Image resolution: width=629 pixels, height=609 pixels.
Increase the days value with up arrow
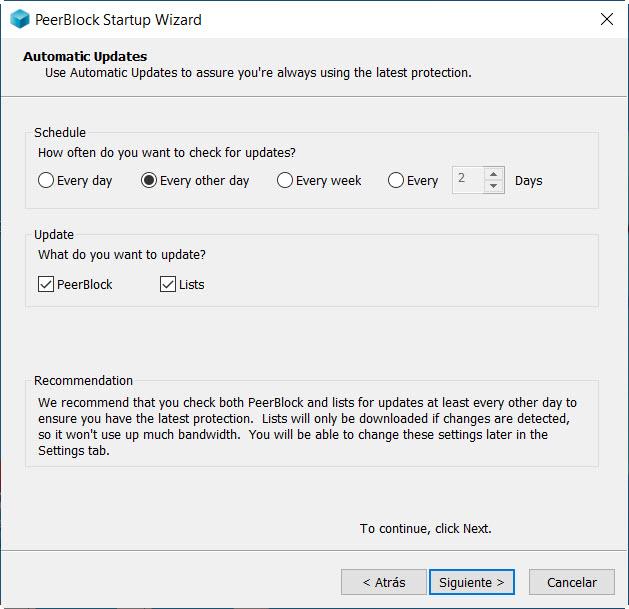[x=493, y=174]
